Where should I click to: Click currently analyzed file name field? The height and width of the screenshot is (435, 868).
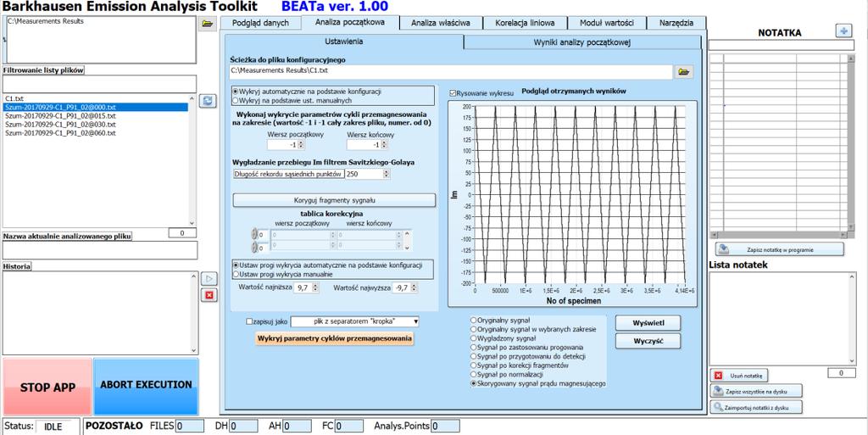[x=100, y=250]
